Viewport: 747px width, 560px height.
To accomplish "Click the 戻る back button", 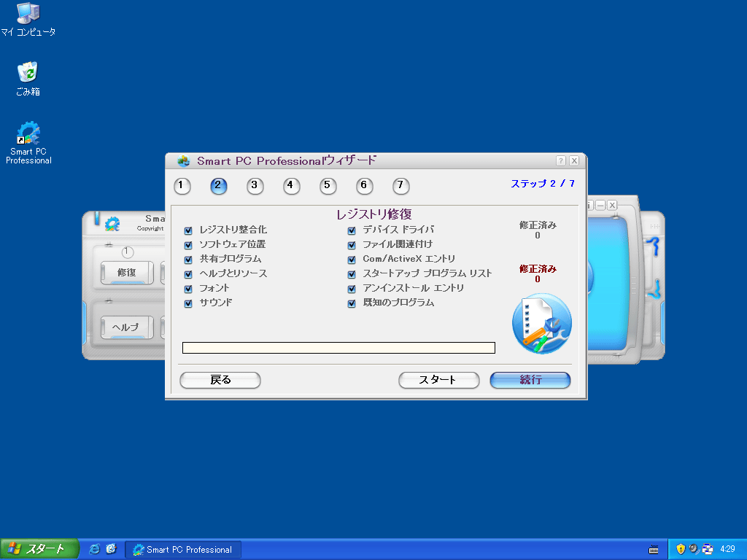I will [220, 380].
